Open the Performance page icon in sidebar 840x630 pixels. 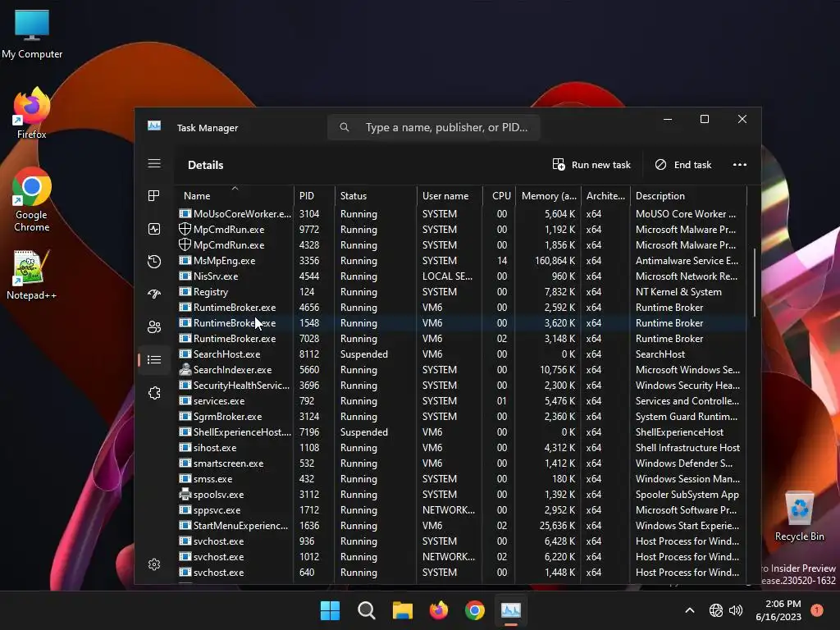[x=154, y=230]
